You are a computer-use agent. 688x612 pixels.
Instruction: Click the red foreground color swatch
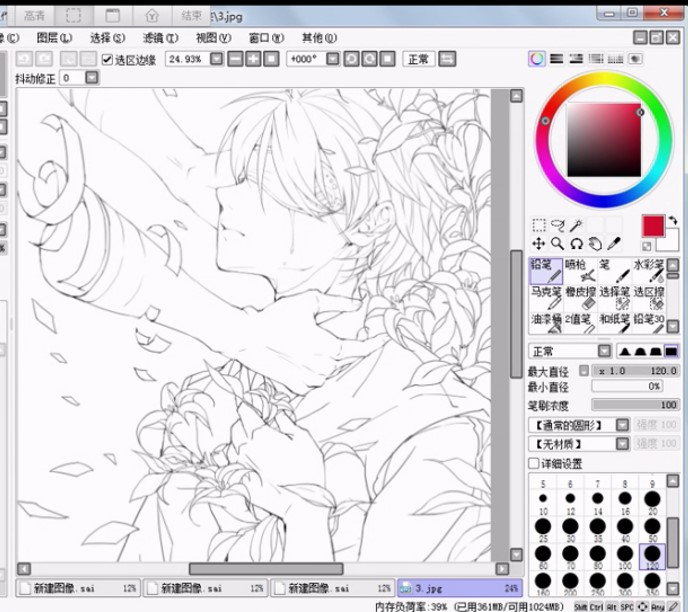[x=653, y=226]
